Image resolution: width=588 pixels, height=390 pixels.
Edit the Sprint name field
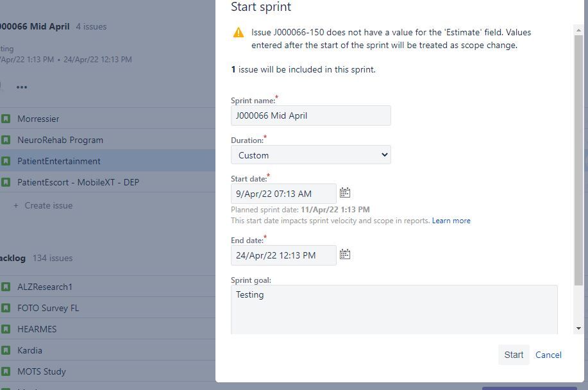coord(311,115)
